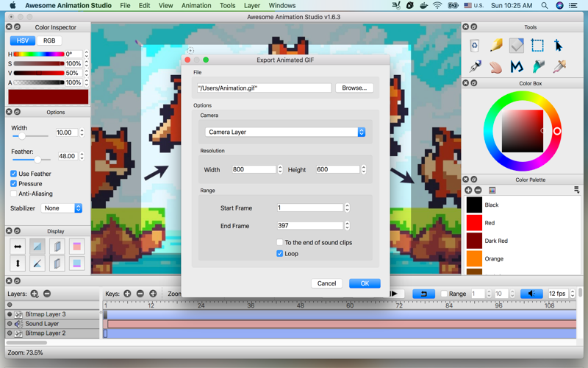Add a new color to palette
This screenshot has width=588, height=368.
click(468, 191)
